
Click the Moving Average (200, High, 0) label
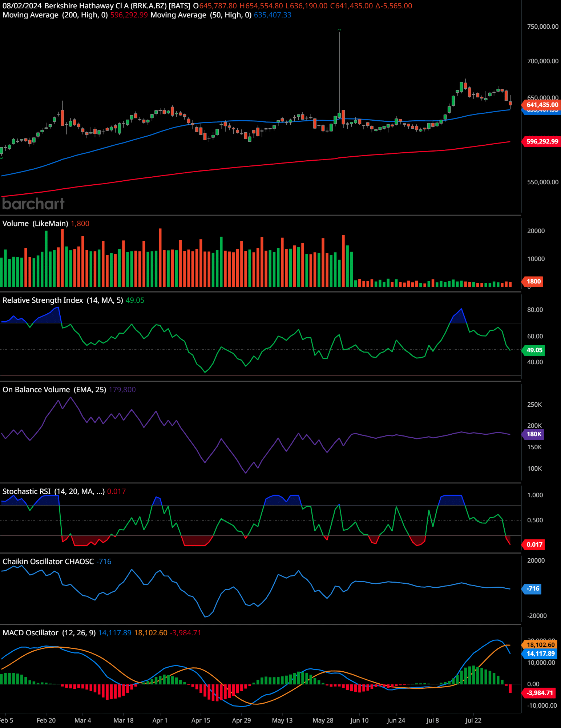point(55,15)
